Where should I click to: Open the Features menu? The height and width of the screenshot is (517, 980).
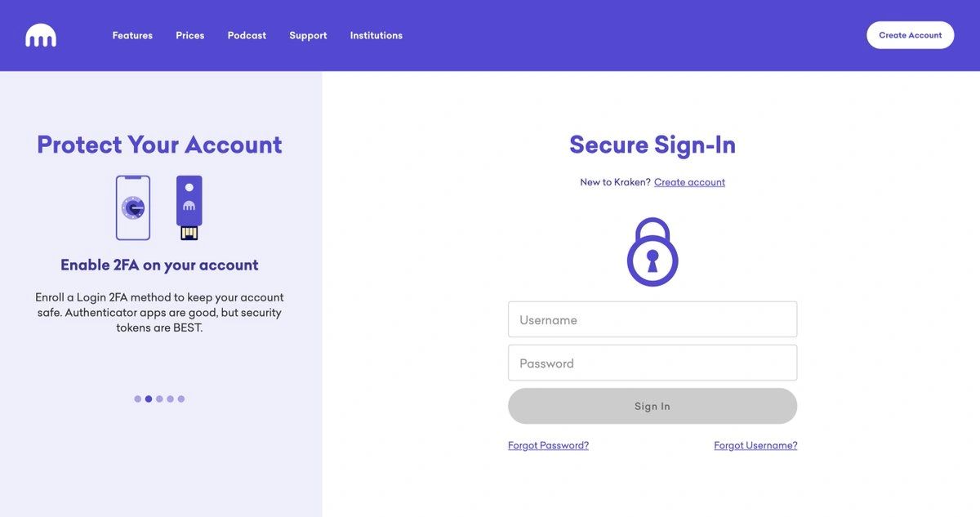pyautogui.click(x=132, y=35)
